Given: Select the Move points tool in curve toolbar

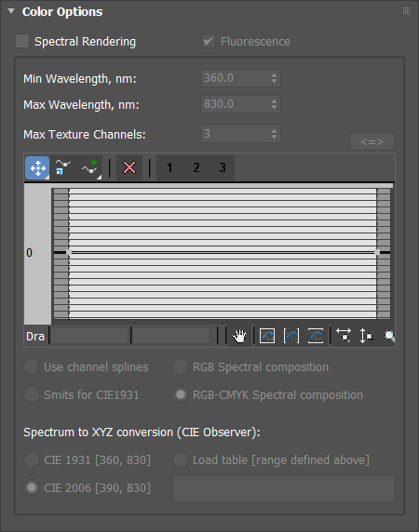Looking at the screenshot, I should pyautogui.click(x=37, y=167).
